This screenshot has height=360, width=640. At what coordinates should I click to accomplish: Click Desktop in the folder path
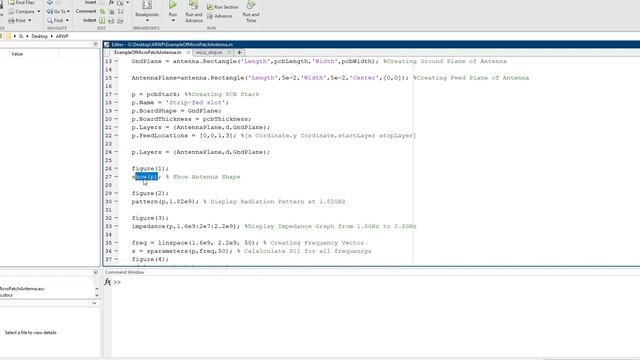point(40,36)
